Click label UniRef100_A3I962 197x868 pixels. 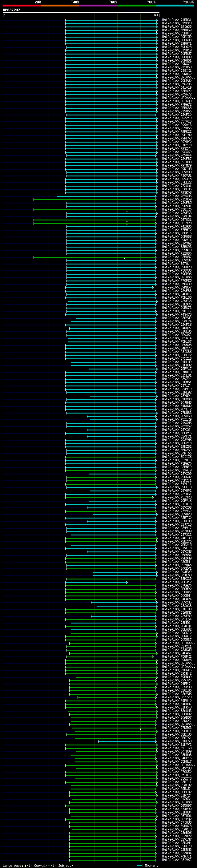[176, 860]
